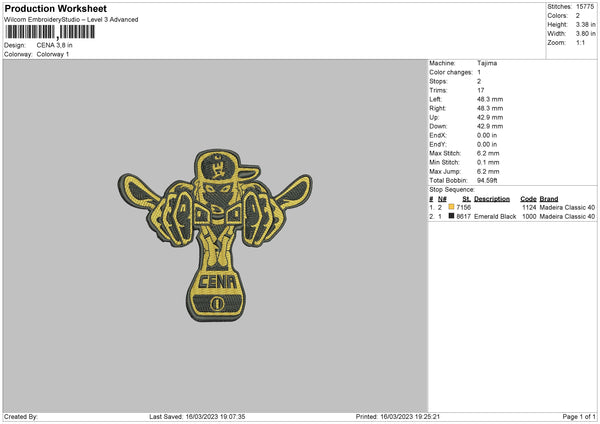This screenshot has width=600, height=424.
Task: Click 'Madeira Classic 40' brand in row 1
Action: pyautogui.click(x=567, y=207)
